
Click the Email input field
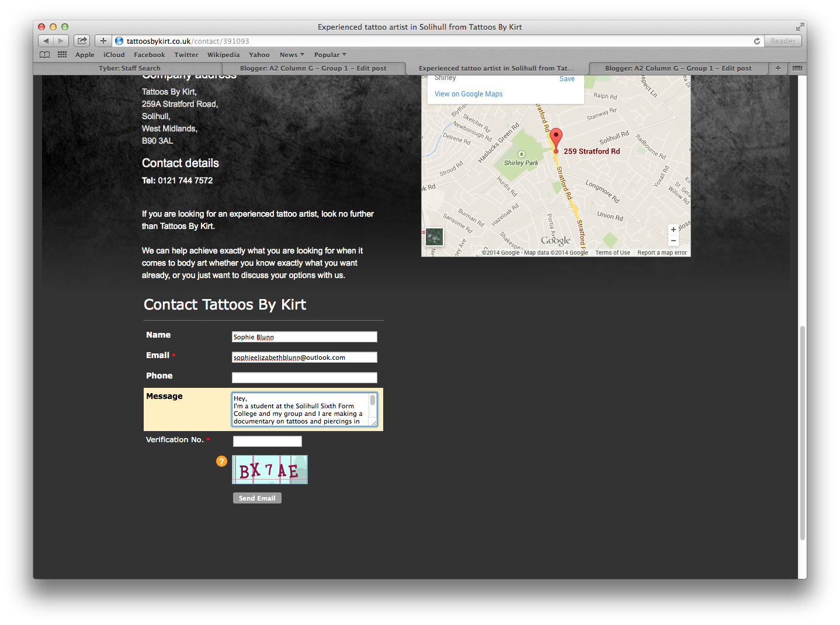coord(304,357)
